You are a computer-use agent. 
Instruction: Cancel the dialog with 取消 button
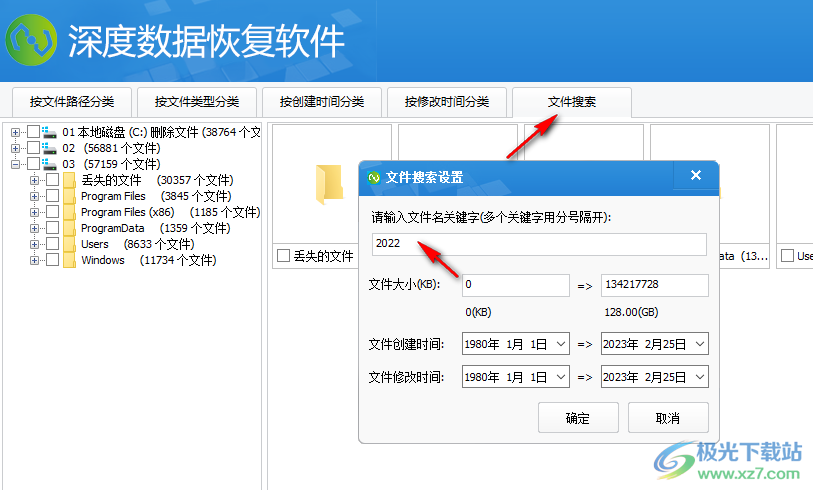tap(668, 417)
